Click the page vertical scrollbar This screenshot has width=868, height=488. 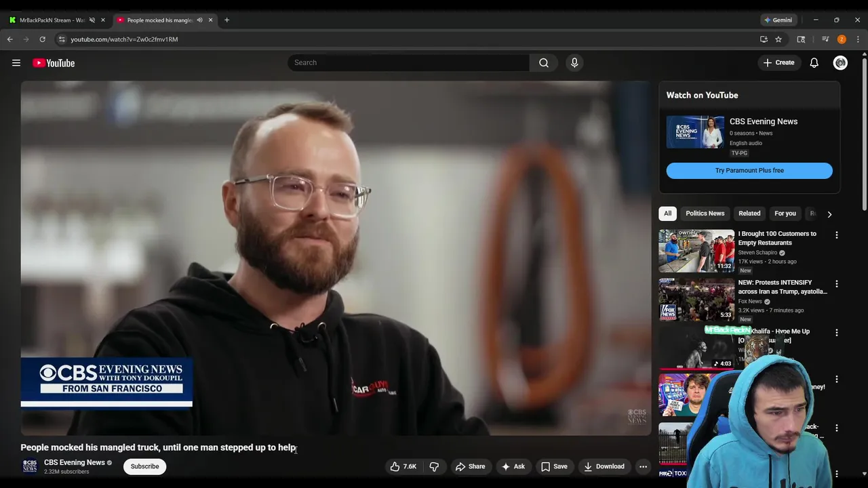pyautogui.click(x=864, y=136)
